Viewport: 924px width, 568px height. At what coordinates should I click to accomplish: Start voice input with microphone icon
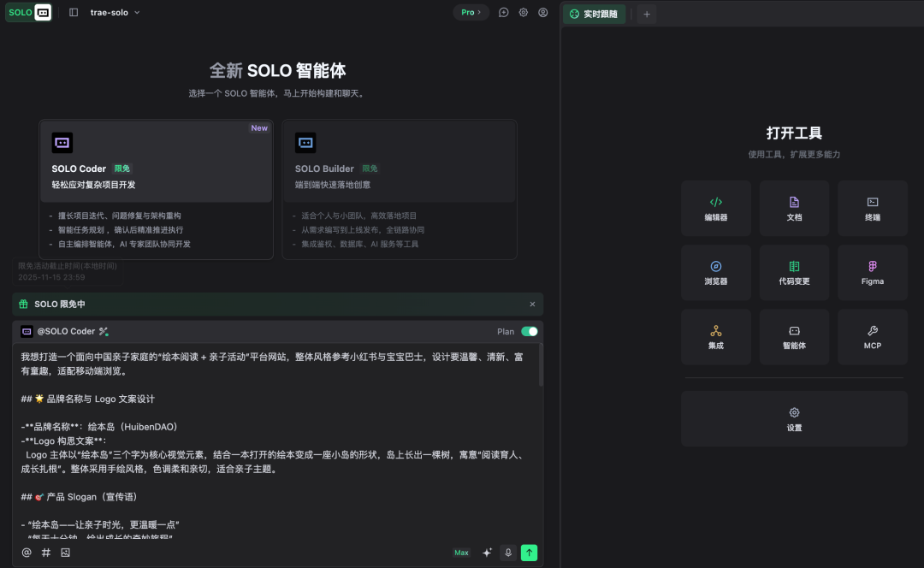(x=508, y=553)
